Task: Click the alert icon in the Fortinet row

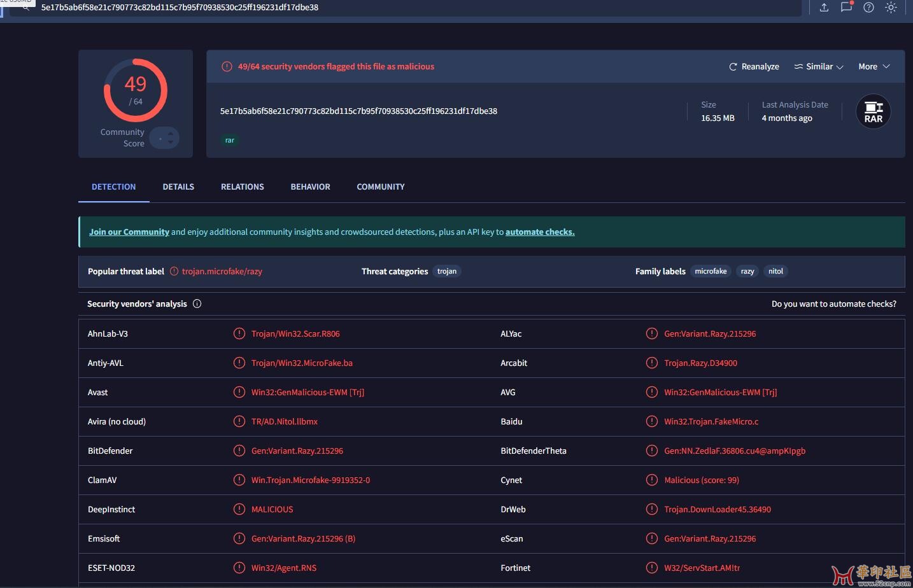Action: point(652,568)
